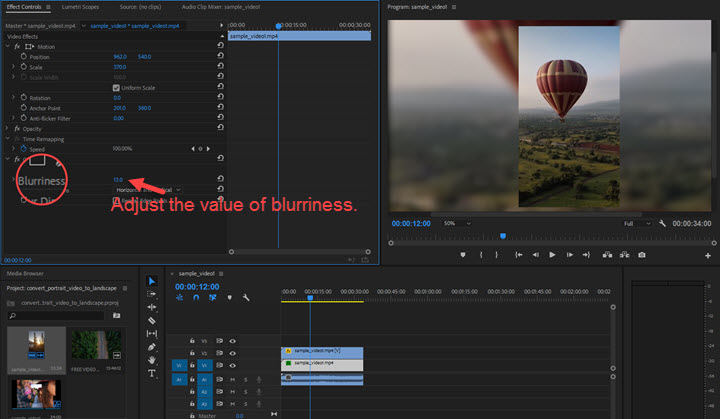
Task: Switch to Source (no clips) tab
Action: [140, 7]
